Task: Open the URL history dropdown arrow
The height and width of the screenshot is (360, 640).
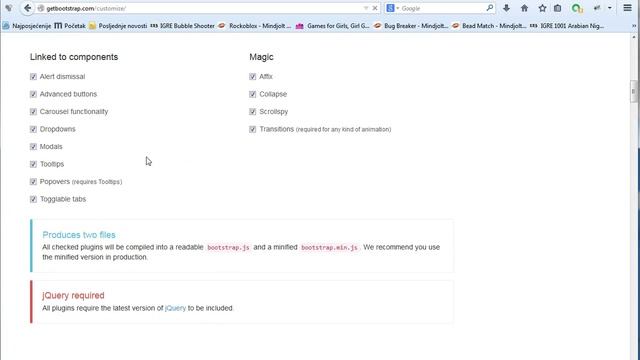Action: pyautogui.click(x=366, y=8)
